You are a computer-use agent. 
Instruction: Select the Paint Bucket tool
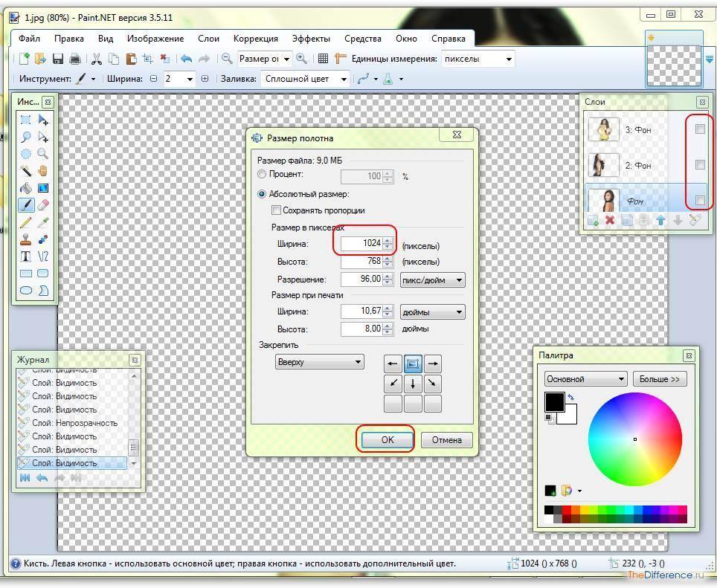coord(26,188)
